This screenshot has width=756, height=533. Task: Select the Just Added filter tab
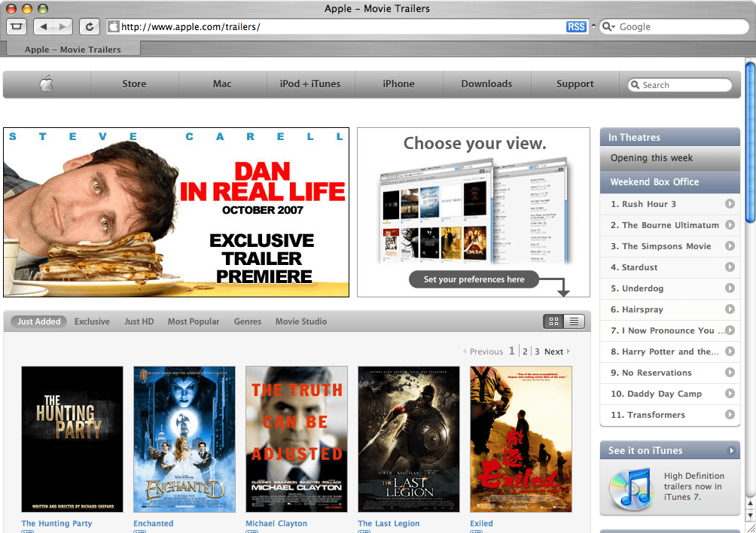point(39,321)
